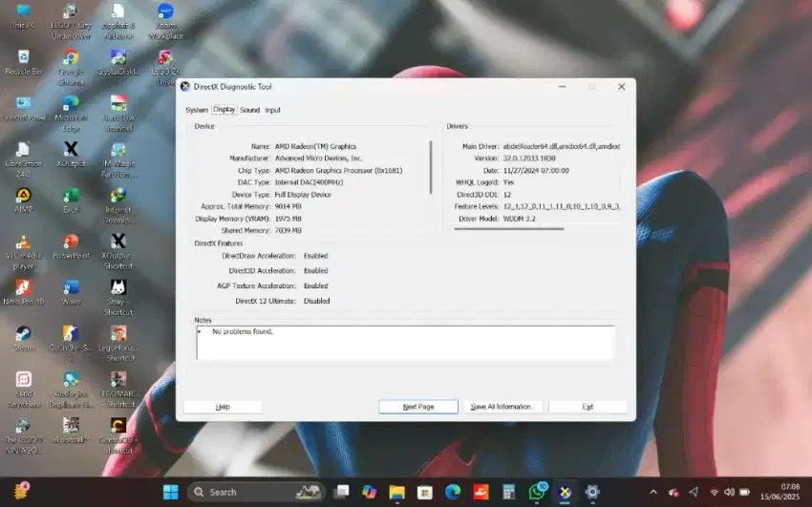Switch to the System tab
Screen dimensions: 812x507
pos(197,110)
